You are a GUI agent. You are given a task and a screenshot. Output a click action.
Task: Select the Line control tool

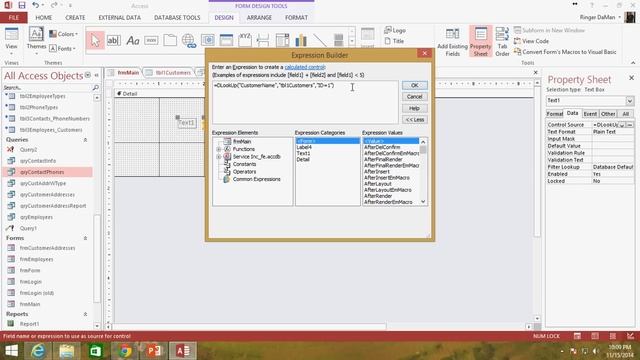click(x=320, y=40)
